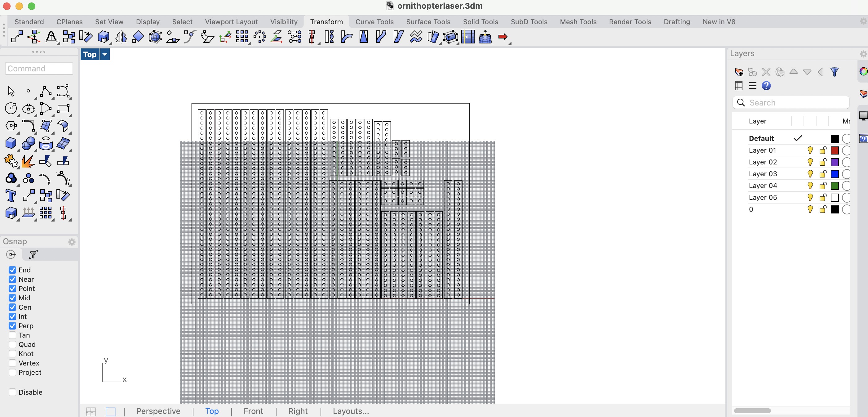Switch to the Mesh Tools tab
Image resolution: width=868 pixels, height=417 pixels.
[578, 22]
